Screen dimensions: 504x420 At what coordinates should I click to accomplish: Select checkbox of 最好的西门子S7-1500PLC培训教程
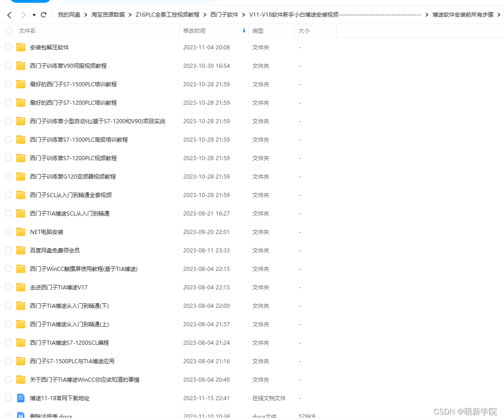[x=8, y=84]
